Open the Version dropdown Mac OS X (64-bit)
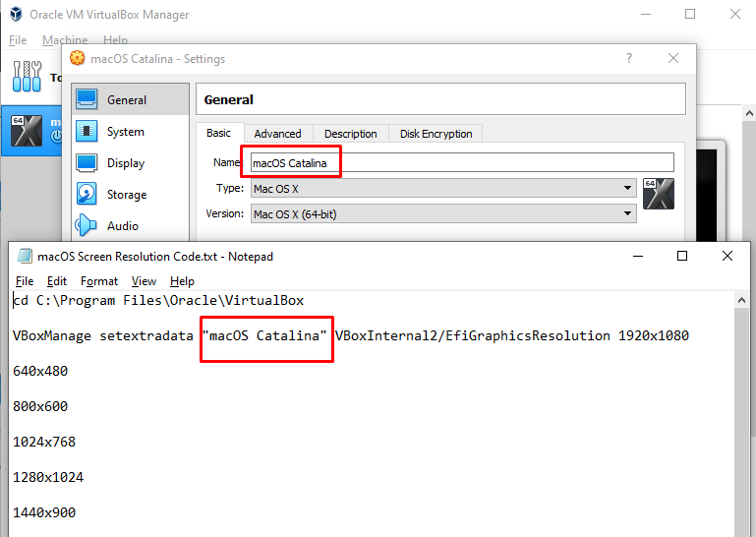 coord(443,213)
